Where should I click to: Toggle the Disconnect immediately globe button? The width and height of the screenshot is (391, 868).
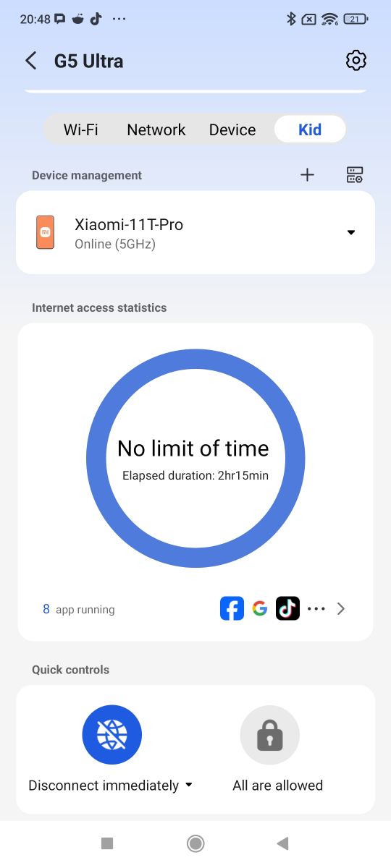[x=112, y=735]
